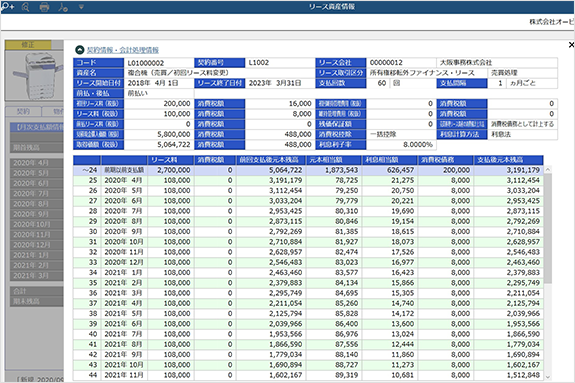Image resolution: width=575 pixels, height=383 pixels.
Task: Click the scroll-up arrow of payment table
Action: [x=548, y=169]
